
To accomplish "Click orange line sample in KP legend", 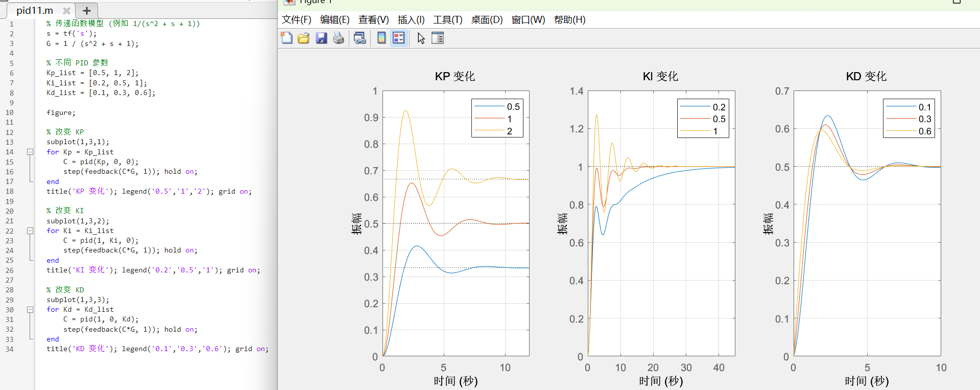I will tap(489, 119).
